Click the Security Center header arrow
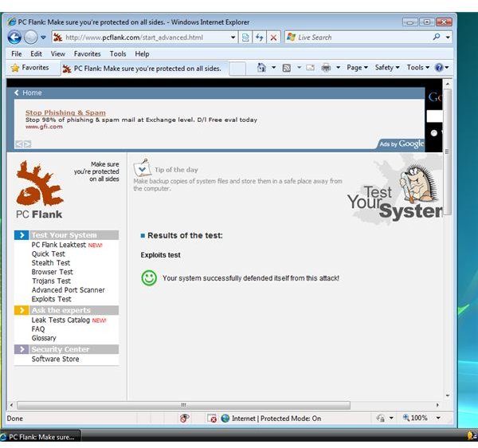Viewport: 478px width, 448px height. pos(22,349)
